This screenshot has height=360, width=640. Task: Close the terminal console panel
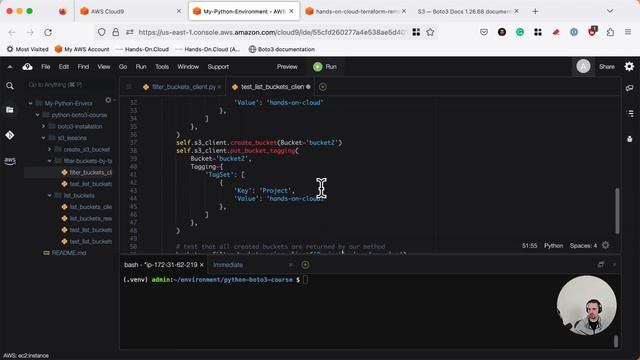[614, 265]
